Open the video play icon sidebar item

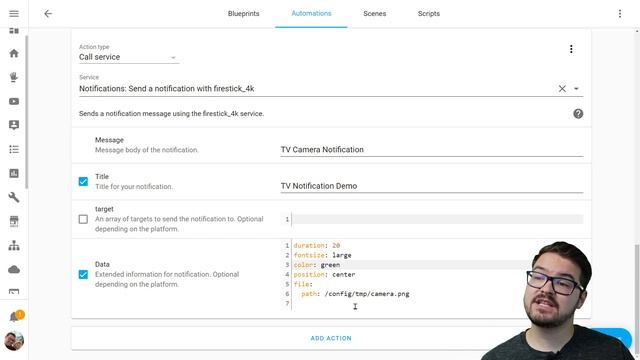[14, 101]
